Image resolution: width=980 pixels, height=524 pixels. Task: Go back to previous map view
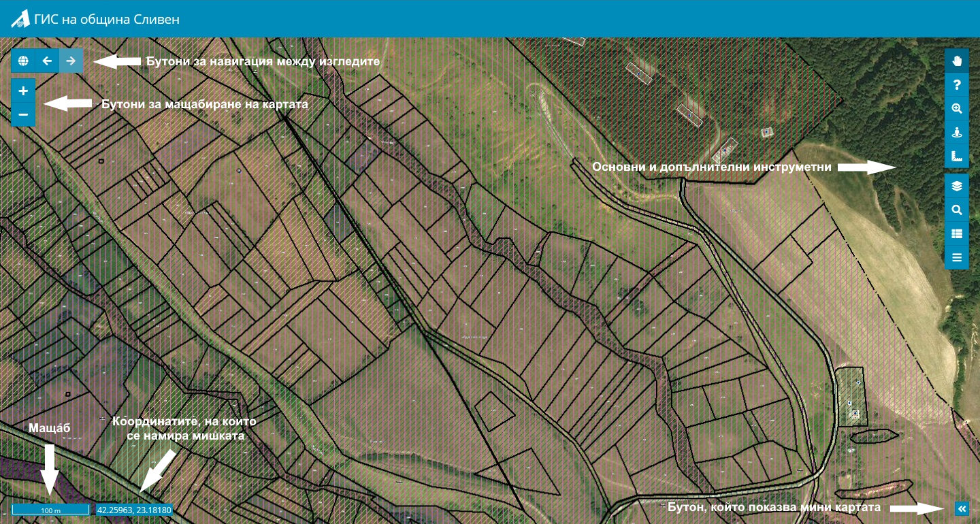[47, 61]
